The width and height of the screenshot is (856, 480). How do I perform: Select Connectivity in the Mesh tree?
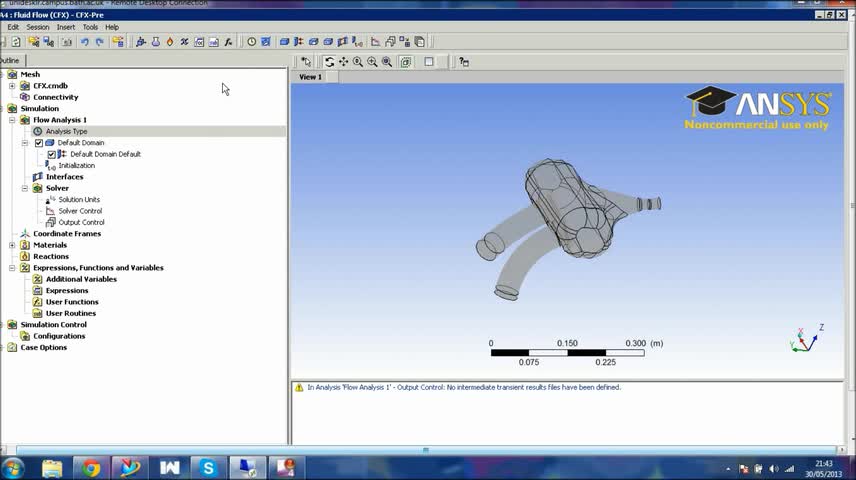pos(56,97)
